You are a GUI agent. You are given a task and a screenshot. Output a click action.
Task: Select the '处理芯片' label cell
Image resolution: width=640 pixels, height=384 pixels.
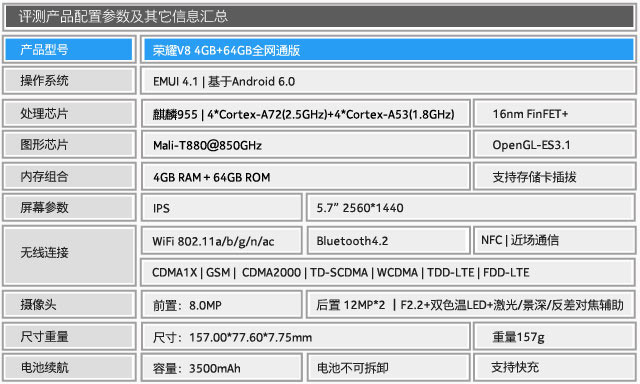click(x=69, y=113)
